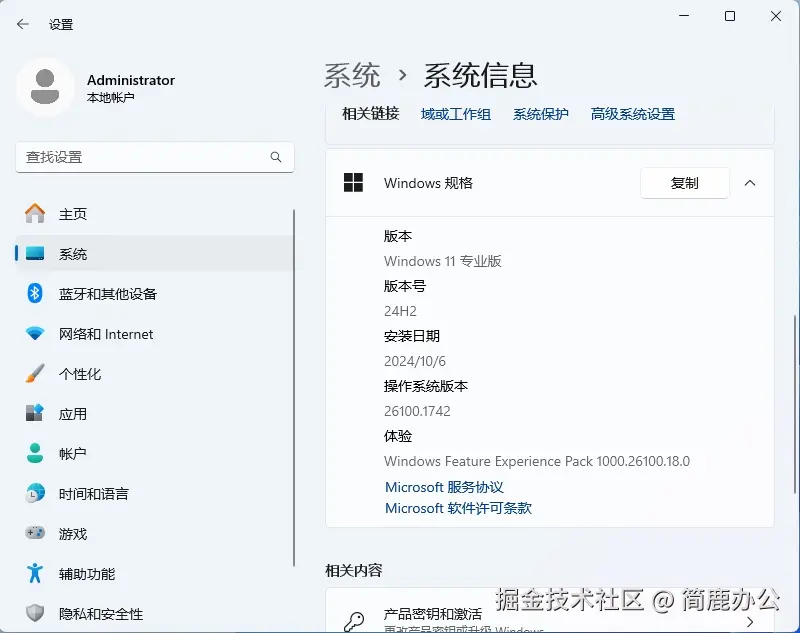
Task: Click the 复制 button
Action: [684, 183]
